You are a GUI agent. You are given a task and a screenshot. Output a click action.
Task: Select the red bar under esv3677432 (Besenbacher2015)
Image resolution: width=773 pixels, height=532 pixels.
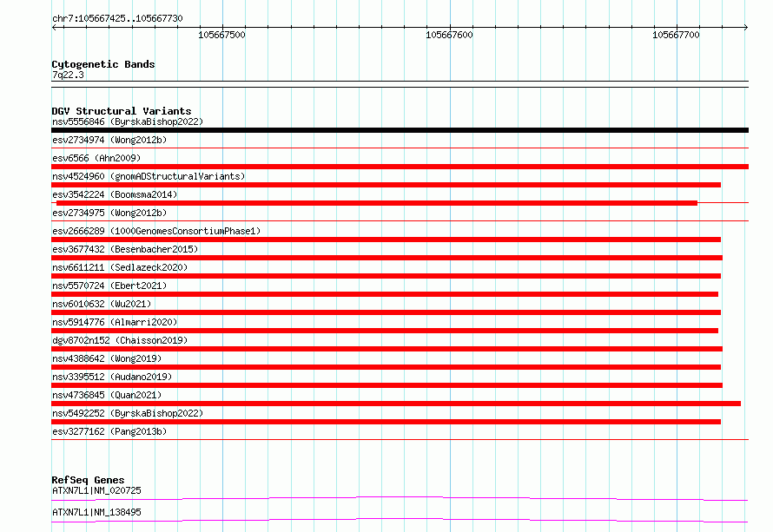(x=387, y=258)
